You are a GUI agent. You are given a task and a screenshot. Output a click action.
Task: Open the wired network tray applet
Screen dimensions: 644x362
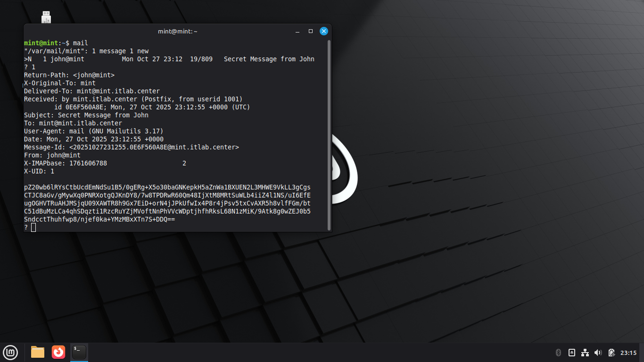585,353
